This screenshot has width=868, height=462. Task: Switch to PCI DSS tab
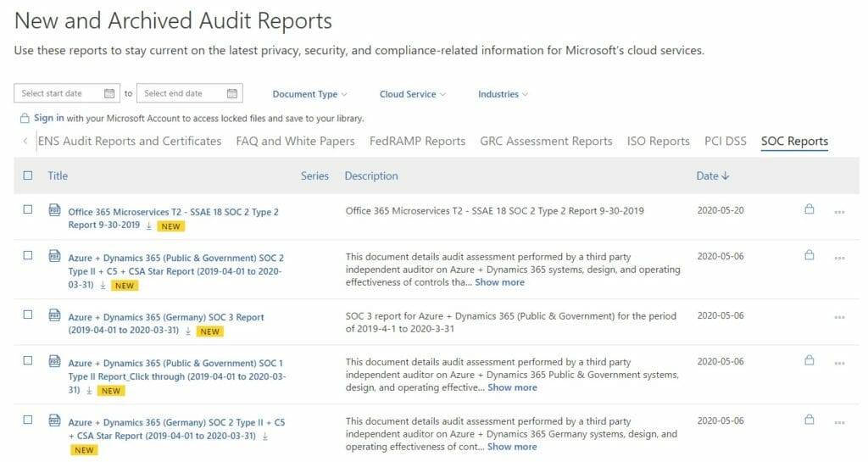click(726, 141)
